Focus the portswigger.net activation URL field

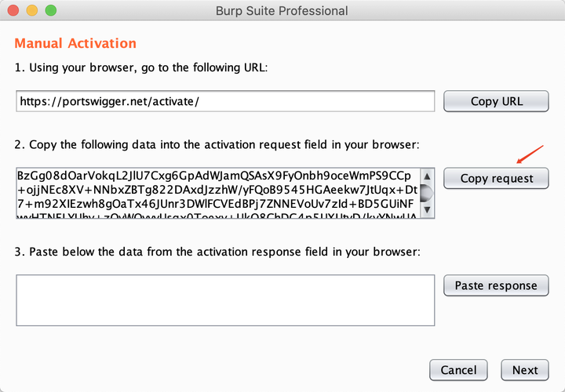point(225,102)
